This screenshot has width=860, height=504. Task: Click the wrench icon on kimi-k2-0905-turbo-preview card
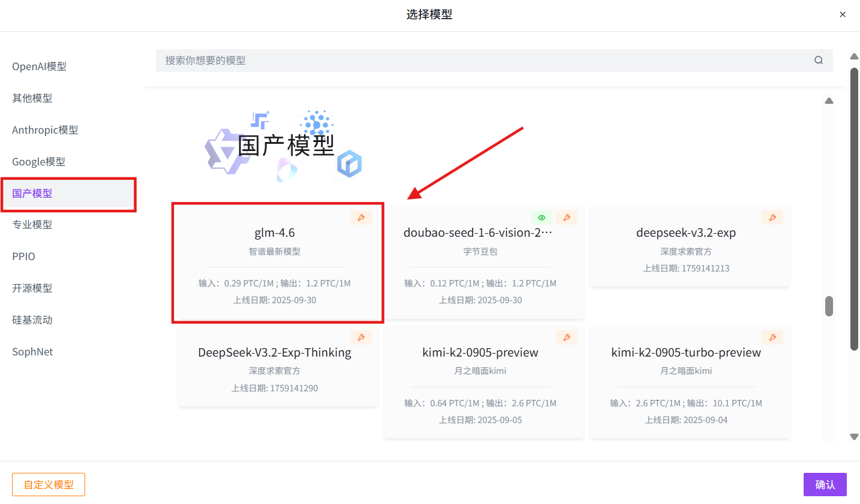772,337
